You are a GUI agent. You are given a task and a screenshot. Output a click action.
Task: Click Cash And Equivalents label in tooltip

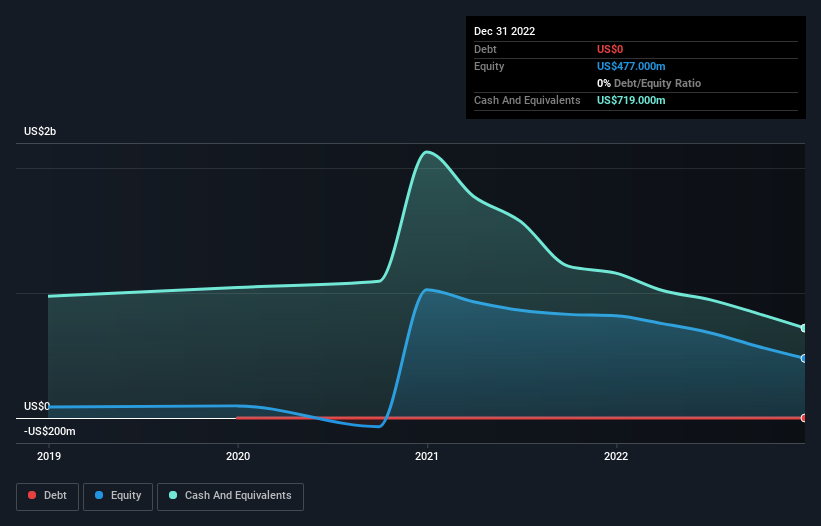point(527,100)
